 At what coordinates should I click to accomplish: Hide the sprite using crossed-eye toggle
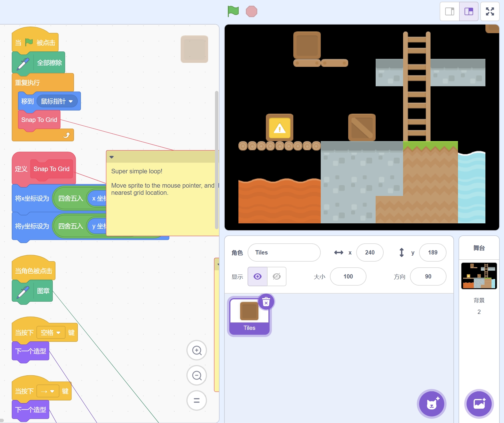click(276, 276)
